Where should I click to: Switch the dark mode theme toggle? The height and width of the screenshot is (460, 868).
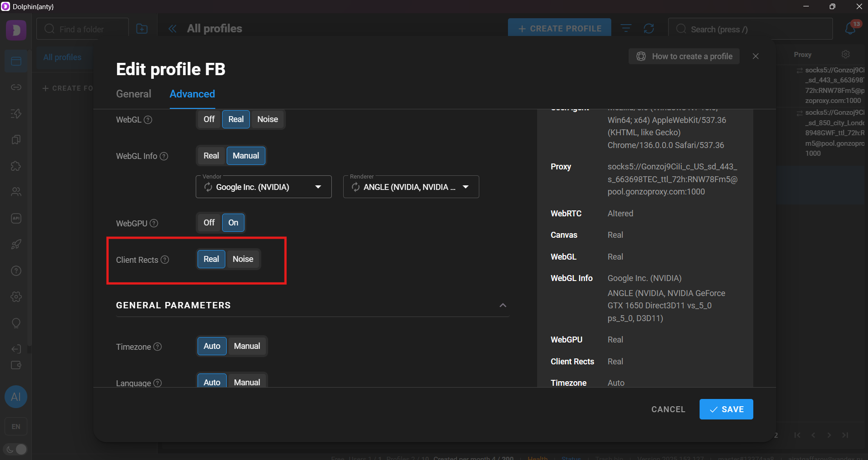click(x=16, y=449)
